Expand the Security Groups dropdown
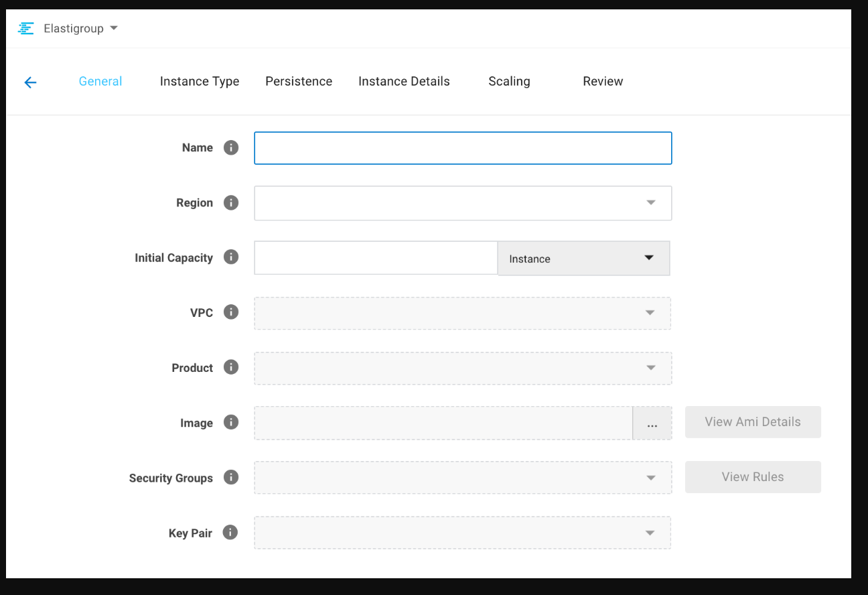 [x=462, y=478]
